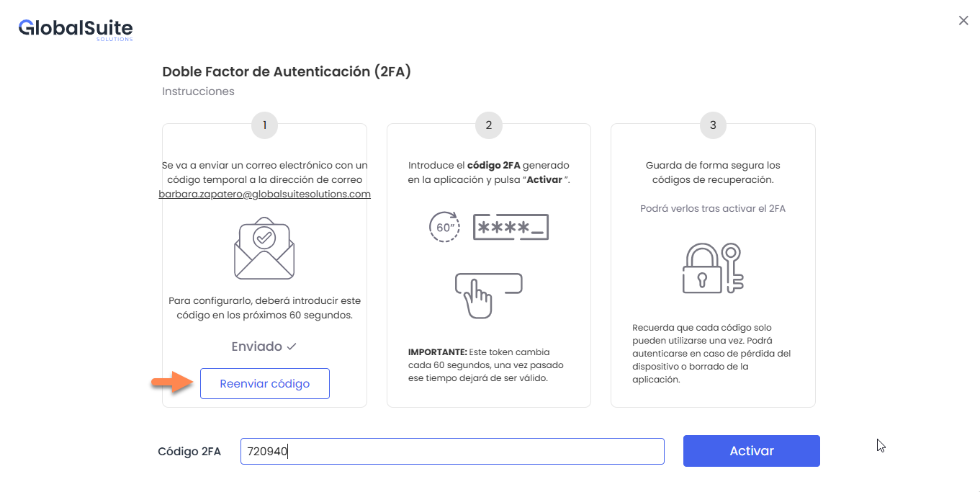The width and height of the screenshot is (980, 492).
Task: Click the step 3 number badge
Action: [x=713, y=125]
